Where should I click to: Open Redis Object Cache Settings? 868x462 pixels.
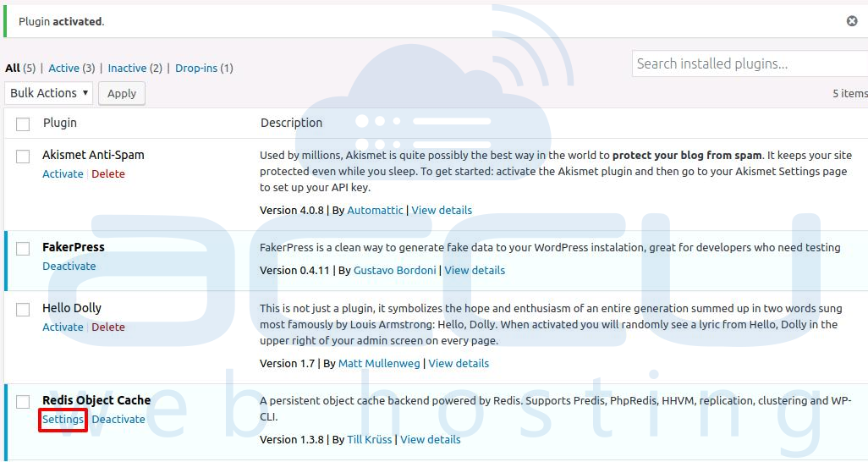point(63,420)
